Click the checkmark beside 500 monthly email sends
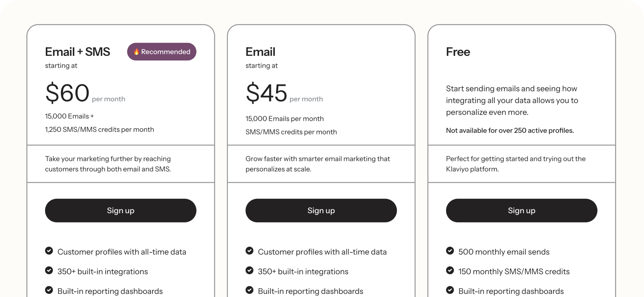This screenshot has width=644, height=297. coord(450,251)
